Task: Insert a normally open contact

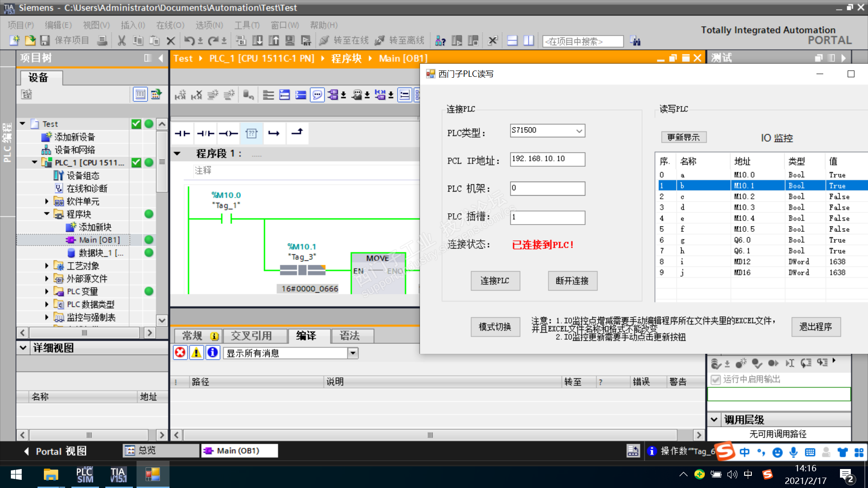Action: 182,133
